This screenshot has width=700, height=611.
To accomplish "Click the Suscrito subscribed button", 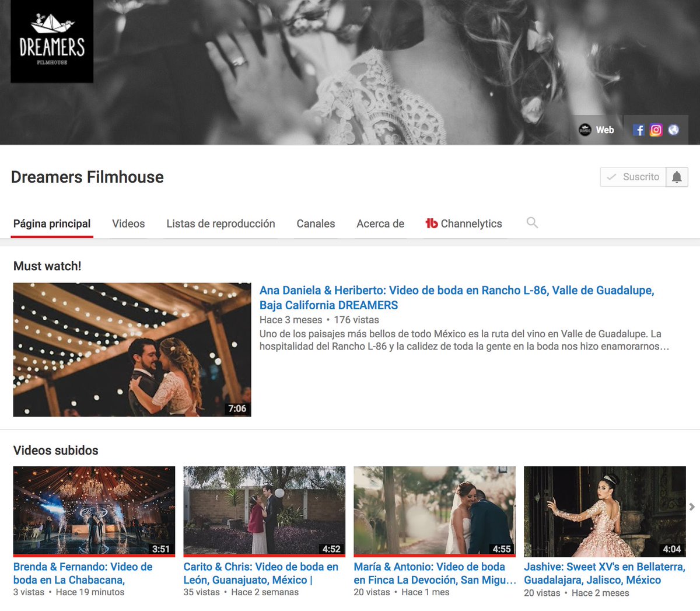I will (633, 177).
